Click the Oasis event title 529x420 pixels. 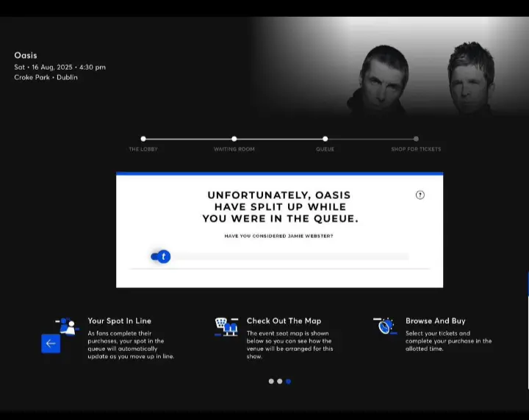pos(26,55)
